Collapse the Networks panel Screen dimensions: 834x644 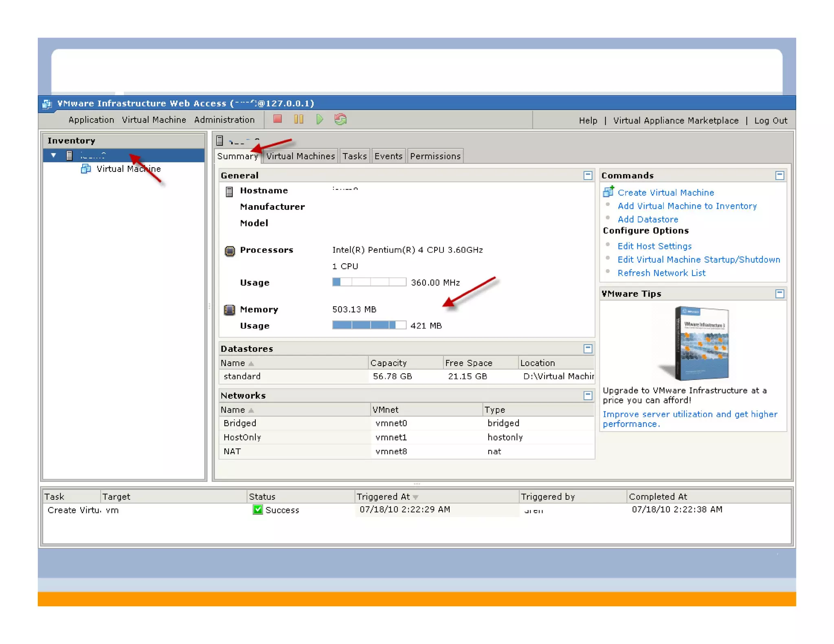(x=588, y=395)
